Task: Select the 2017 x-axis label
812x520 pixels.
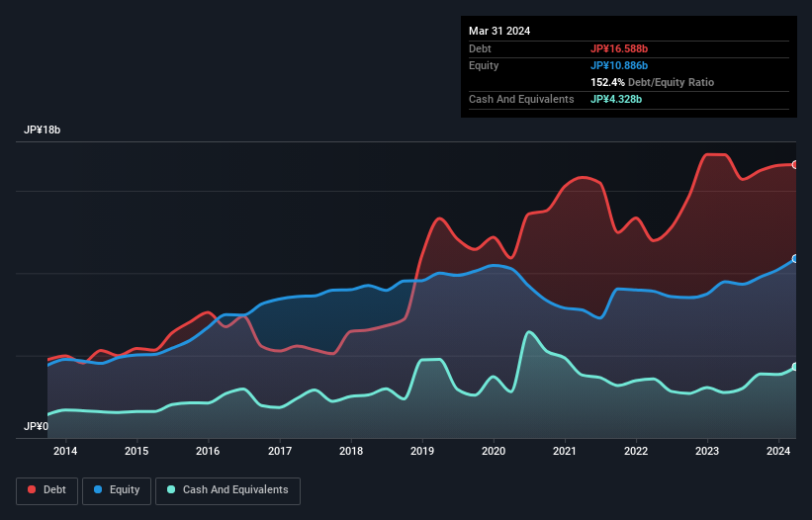Action: 280,451
